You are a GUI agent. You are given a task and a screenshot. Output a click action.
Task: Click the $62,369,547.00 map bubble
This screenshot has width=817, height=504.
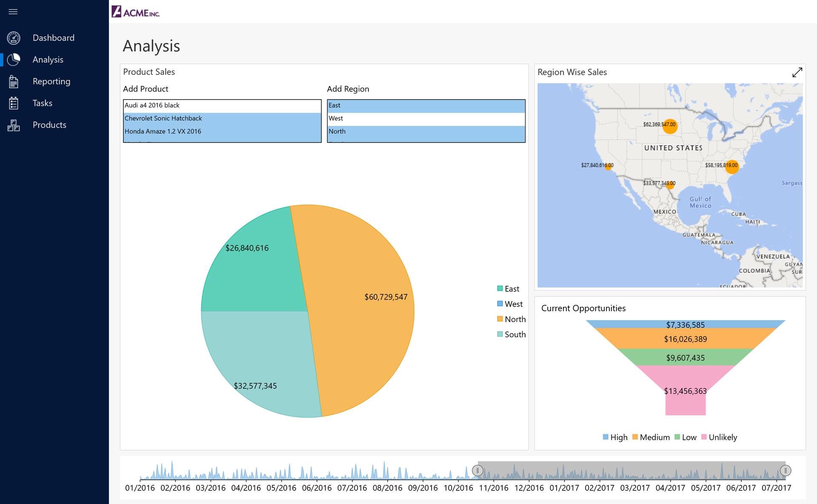(670, 126)
